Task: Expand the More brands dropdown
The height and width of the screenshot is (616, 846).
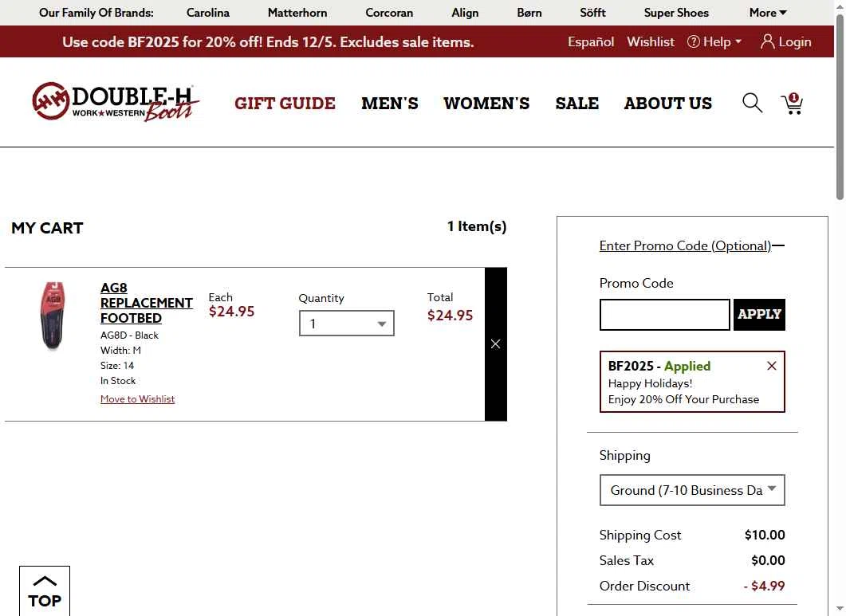Action: 768,13
